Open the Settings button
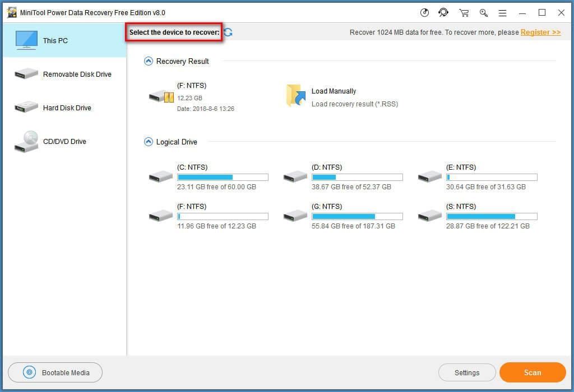This screenshot has width=574, height=392. pyautogui.click(x=467, y=372)
